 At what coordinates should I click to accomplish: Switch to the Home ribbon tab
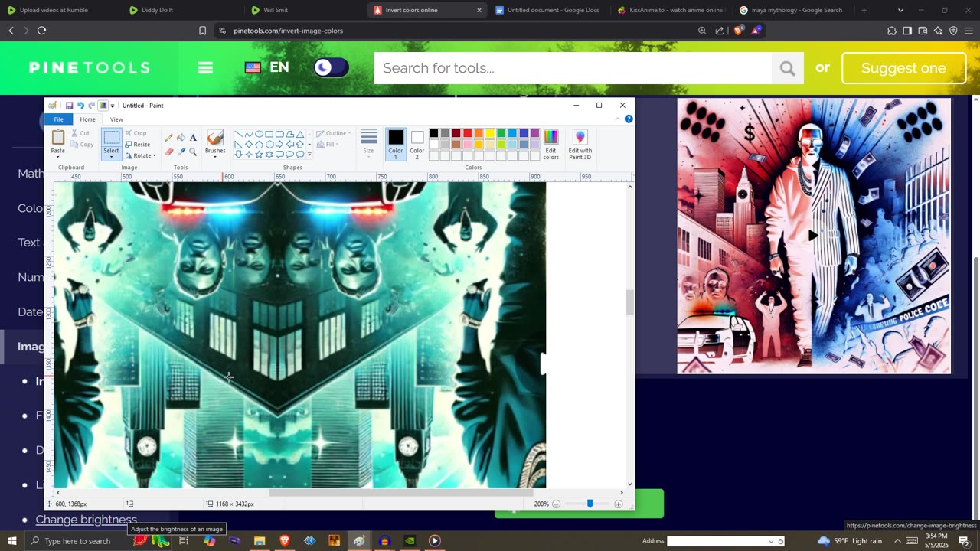tap(88, 119)
